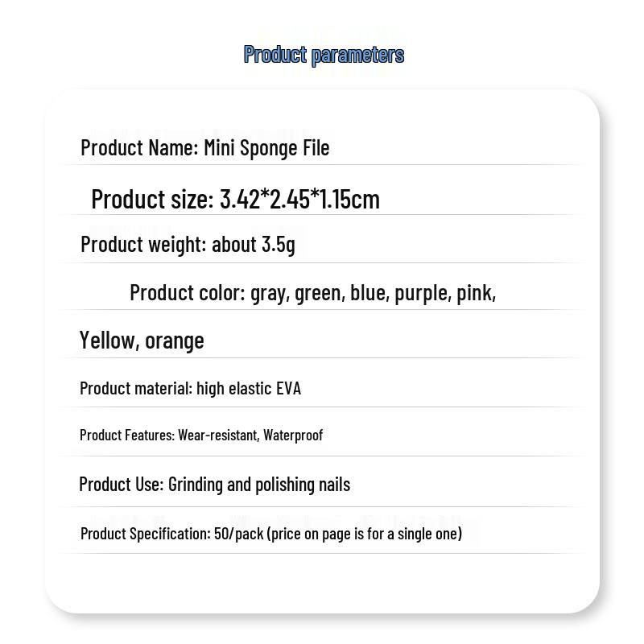This screenshot has width=644, height=644.
Task: Click the "Product material:" label
Action: tap(136, 388)
